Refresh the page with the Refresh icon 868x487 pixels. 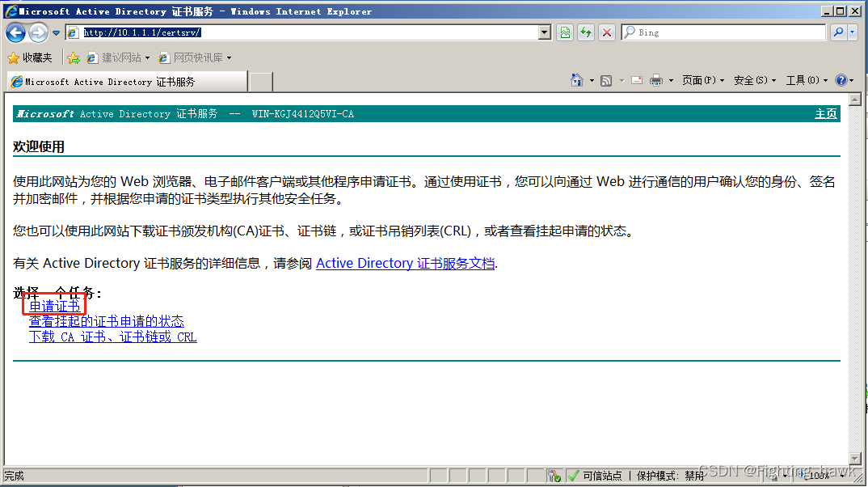click(x=586, y=32)
